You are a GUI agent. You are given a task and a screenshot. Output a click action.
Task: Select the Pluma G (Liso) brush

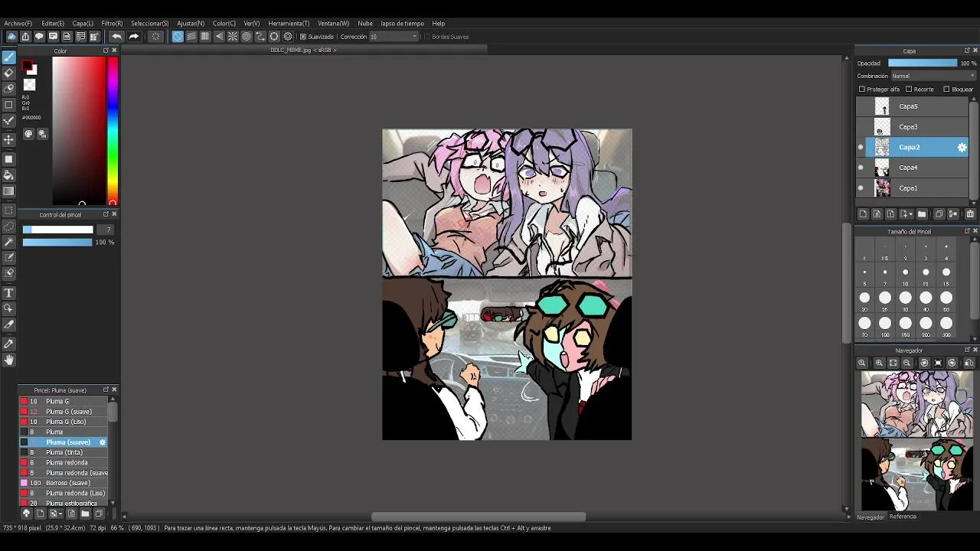point(64,422)
